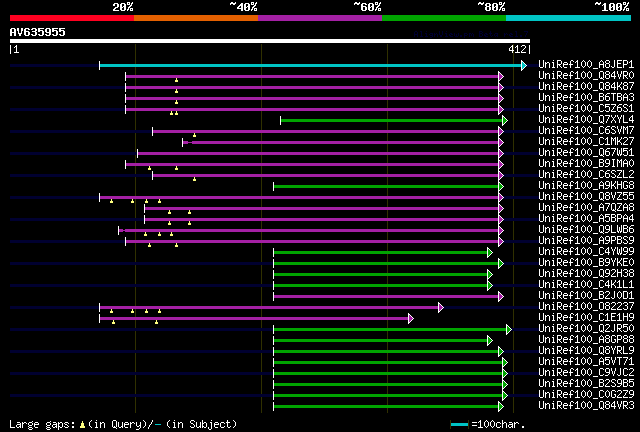Select the UniRef100_B9IMA0 subject name

[586, 164]
